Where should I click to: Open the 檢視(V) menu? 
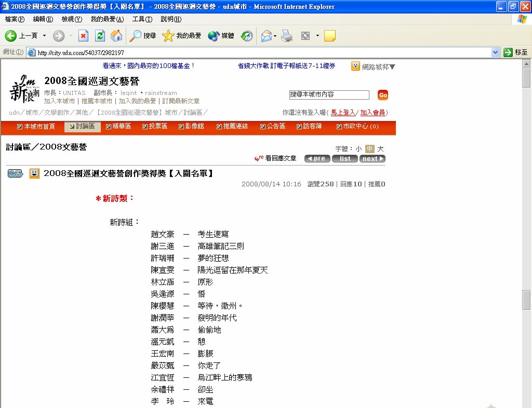(x=72, y=19)
